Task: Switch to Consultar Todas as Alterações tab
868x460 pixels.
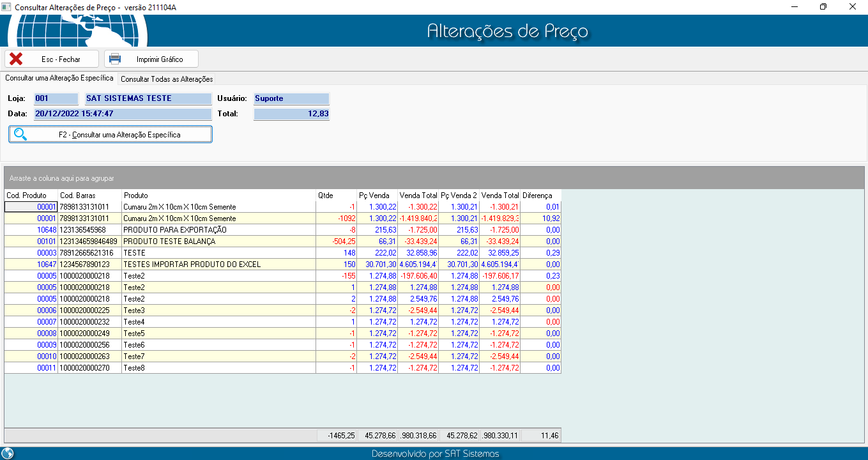Action: click(x=167, y=79)
